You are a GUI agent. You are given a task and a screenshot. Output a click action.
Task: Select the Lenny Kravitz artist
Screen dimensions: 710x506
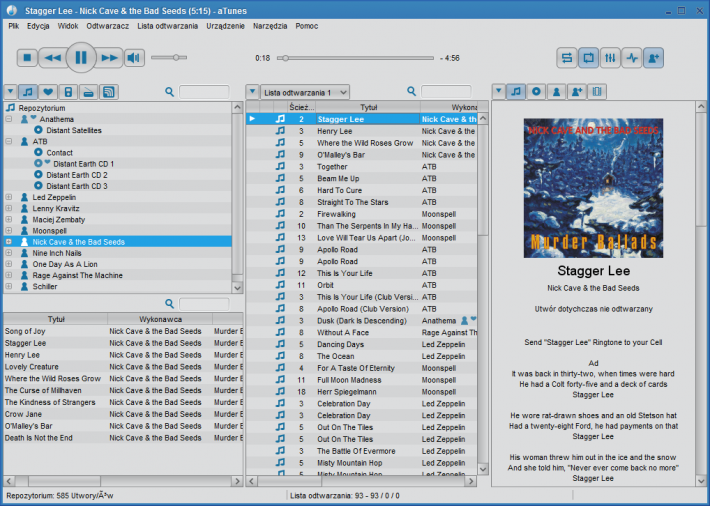tap(56, 208)
